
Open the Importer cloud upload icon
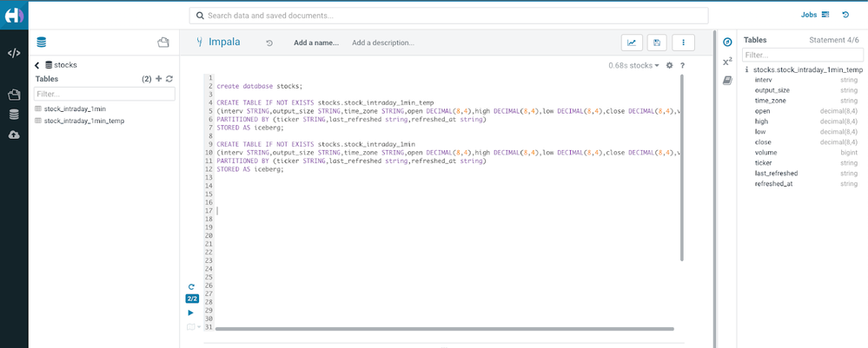[14, 135]
